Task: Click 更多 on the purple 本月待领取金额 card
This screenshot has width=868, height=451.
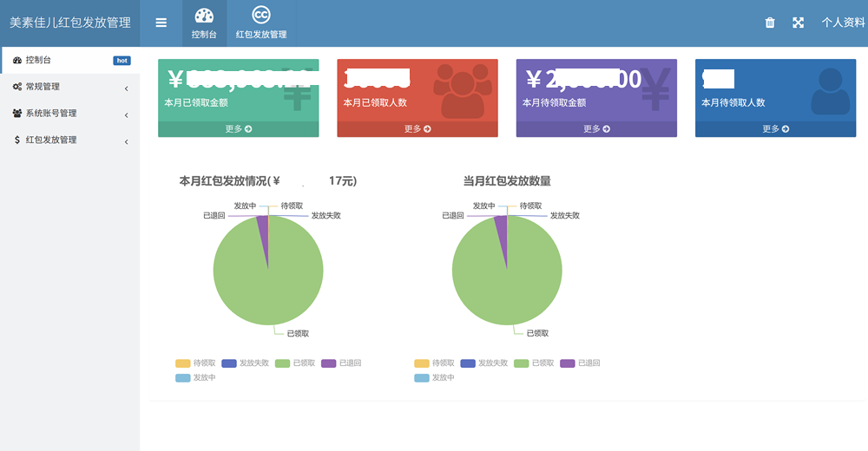Action: (596, 129)
